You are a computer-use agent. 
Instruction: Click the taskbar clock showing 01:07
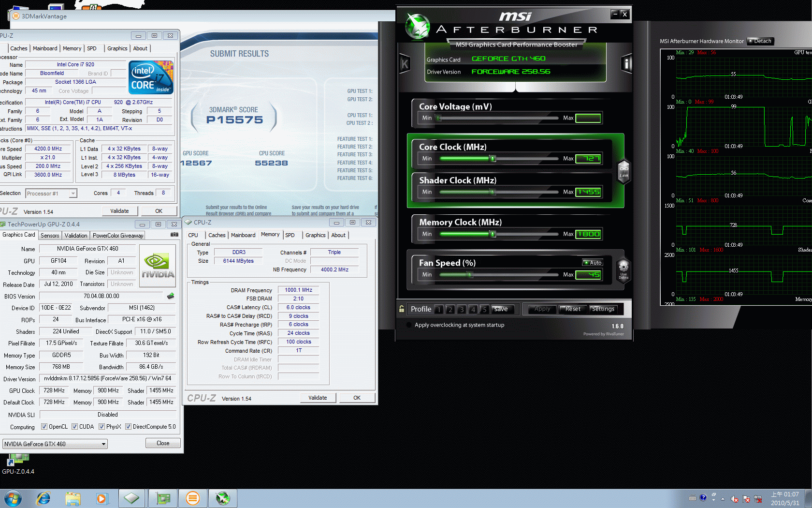click(785, 499)
